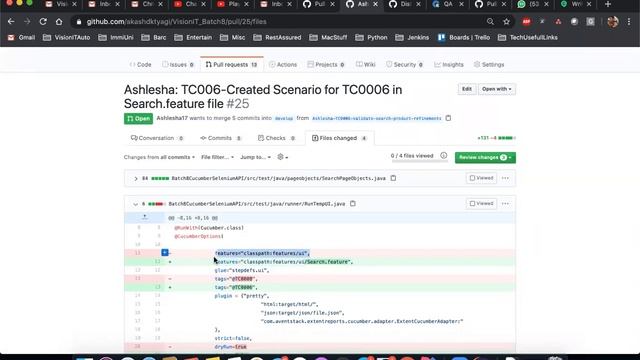Viewport: 640px width, 360px height.
Task: Open the repository Projects tab
Action: click(x=326, y=64)
